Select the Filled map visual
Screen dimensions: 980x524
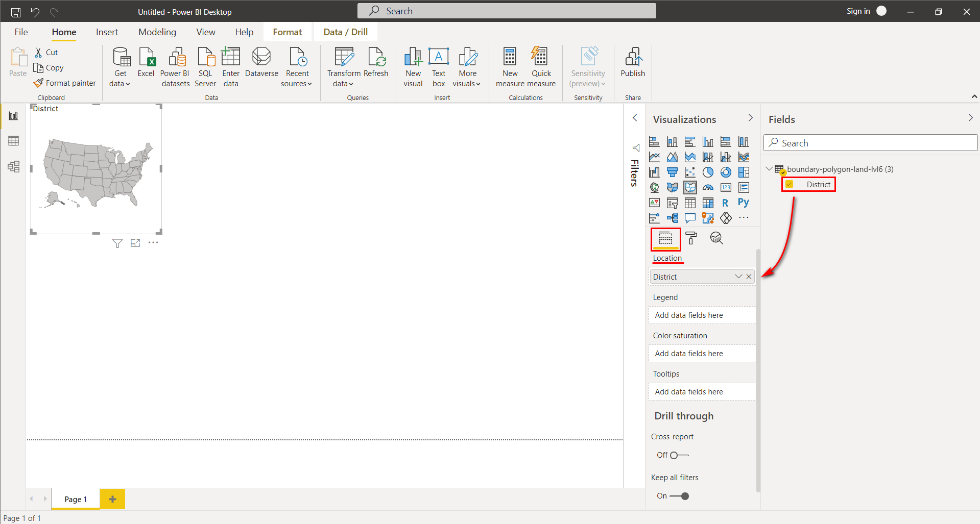click(x=672, y=188)
